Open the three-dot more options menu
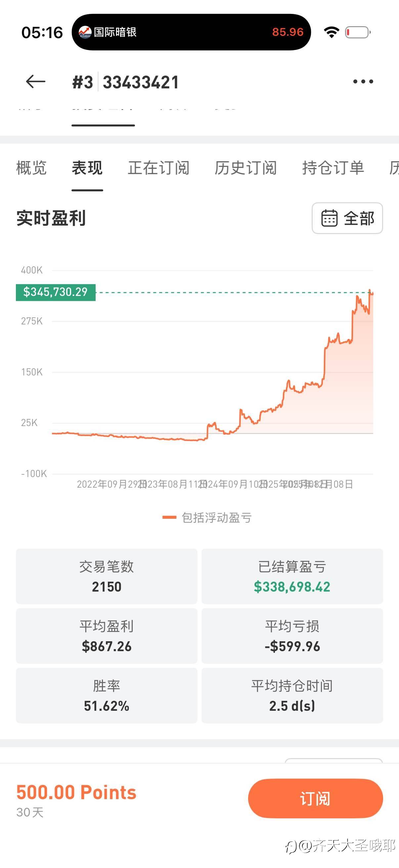Viewport: 399px width, 868px height. (363, 81)
